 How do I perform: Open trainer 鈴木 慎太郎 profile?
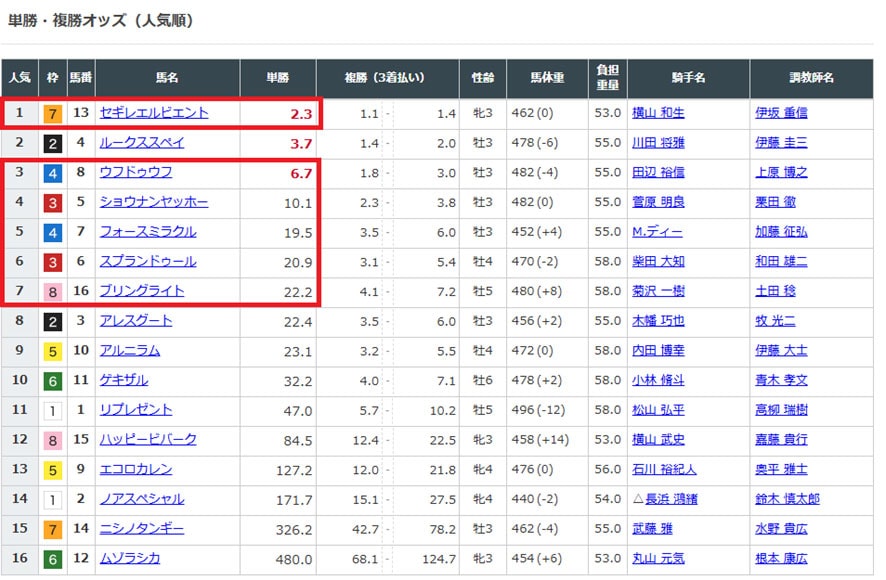[787, 499]
